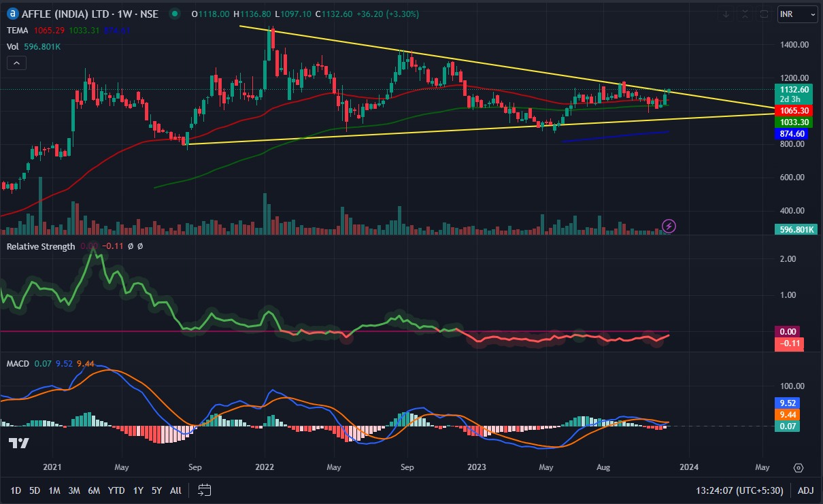Image resolution: width=823 pixels, height=504 pixels.
Task: Click the AFFLE symbol logo icon
Action: point(13,14)
